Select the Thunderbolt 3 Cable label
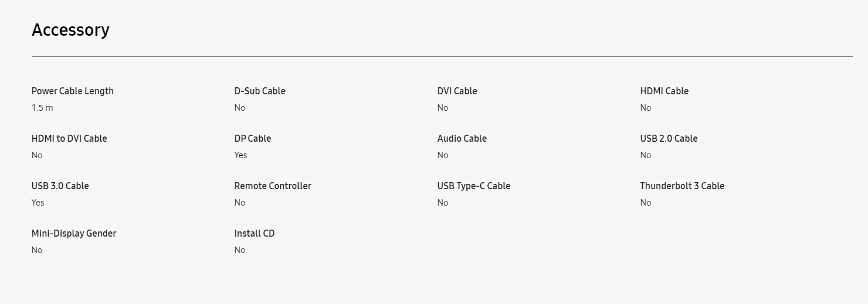Viewport: 868px width, 304px height. pos(683,186)
